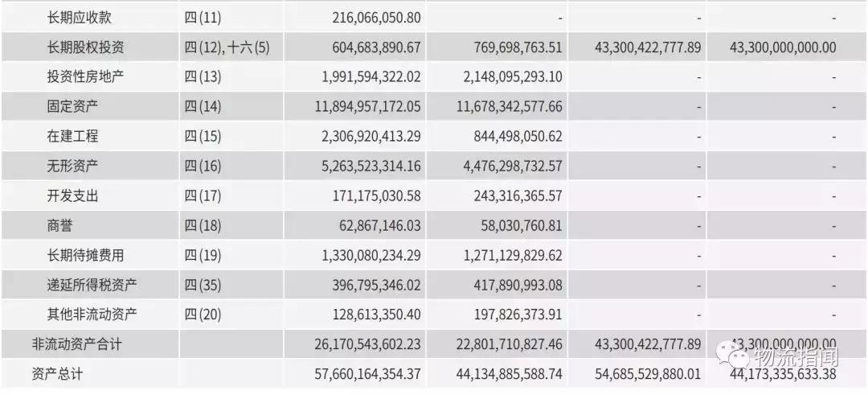The image size is (868, 395).
Task: Select the 递延所得税资产 row label
Action: (x=92, y=285)
